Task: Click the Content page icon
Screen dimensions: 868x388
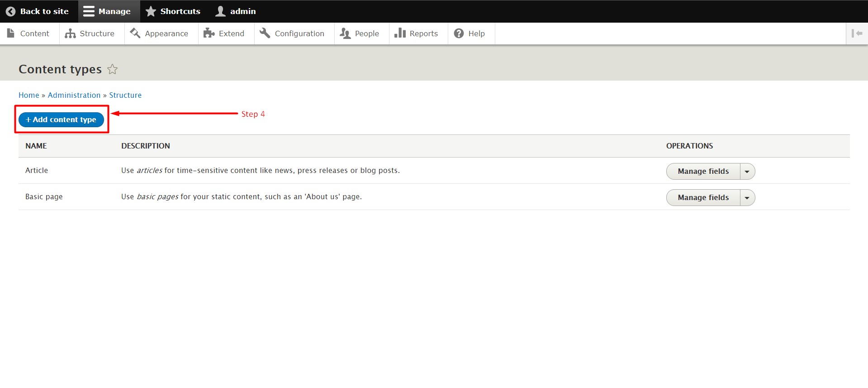Action: click(x=11, y=33)
